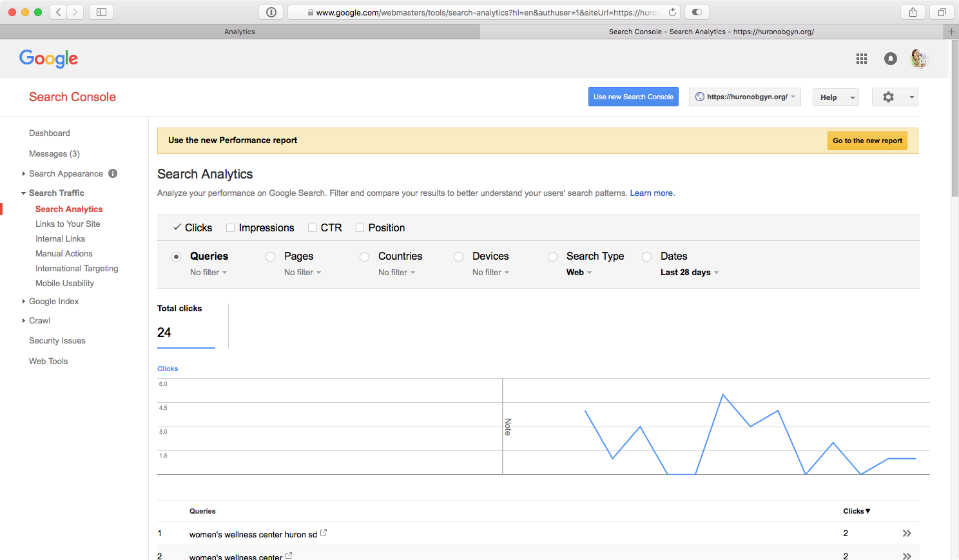Expand the Crawl section
Image resolution: width=959 pixels, height=560 pixels.
[24, 321]
